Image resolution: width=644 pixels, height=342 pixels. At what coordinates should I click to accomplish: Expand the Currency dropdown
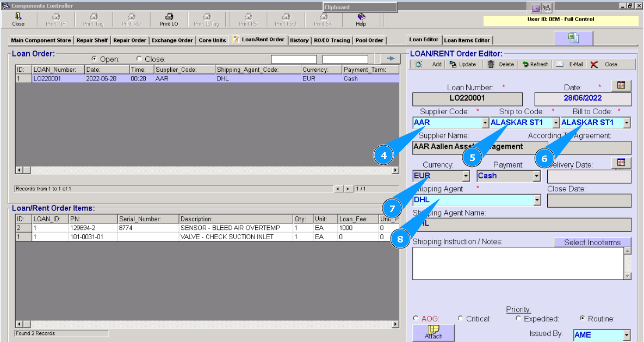[x=466, y=176]
